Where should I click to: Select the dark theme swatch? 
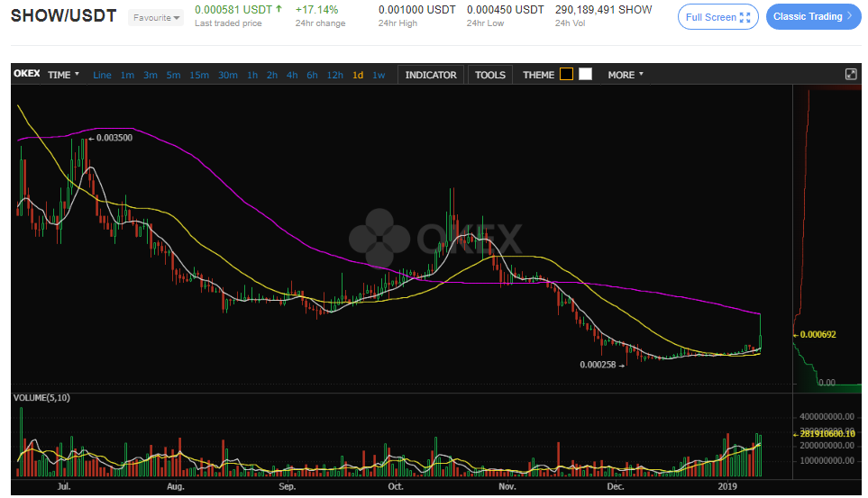pos(566,75)
